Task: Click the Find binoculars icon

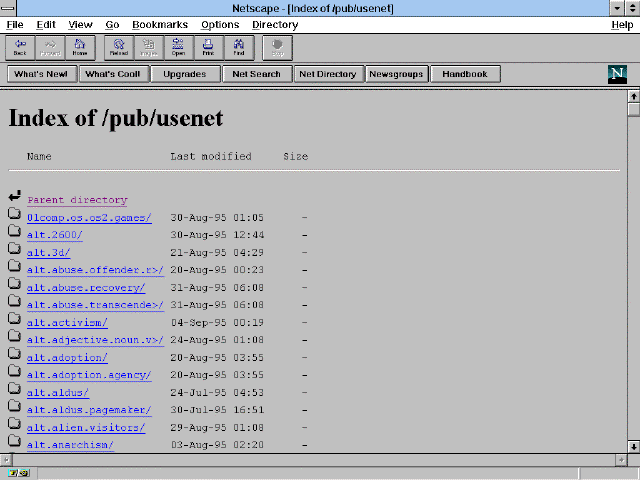Action: coord(239,48)
